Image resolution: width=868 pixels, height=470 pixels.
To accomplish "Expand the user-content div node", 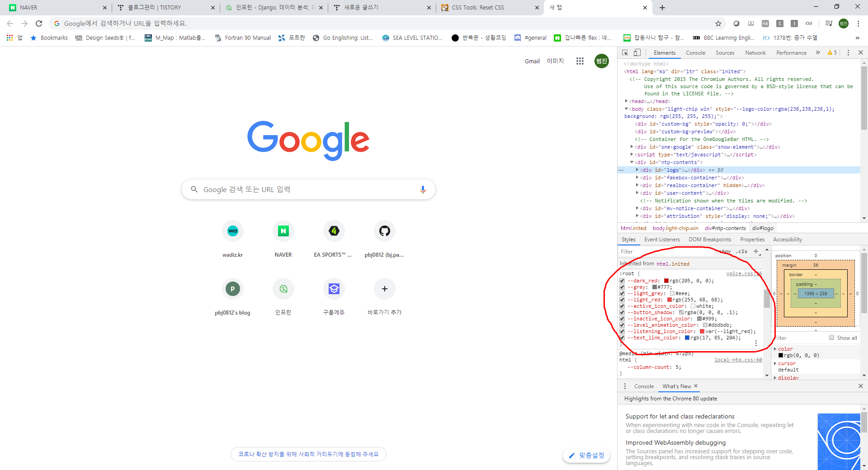I will (637, 193).
